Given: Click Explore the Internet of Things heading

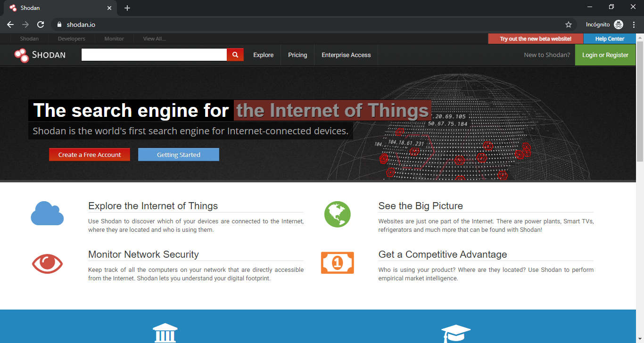Looking at the screenshot, I should click(153, 206).
